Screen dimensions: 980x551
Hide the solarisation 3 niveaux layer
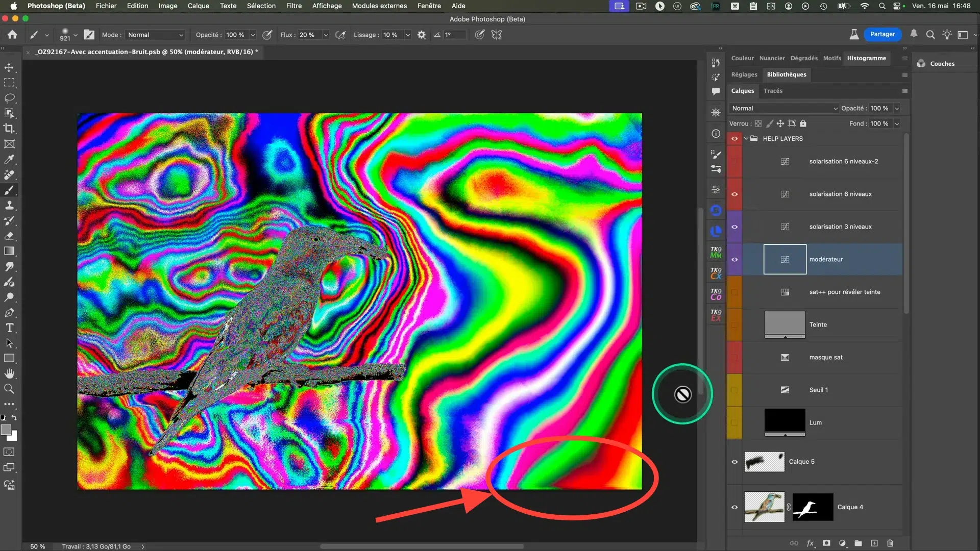tap(734, 227)
